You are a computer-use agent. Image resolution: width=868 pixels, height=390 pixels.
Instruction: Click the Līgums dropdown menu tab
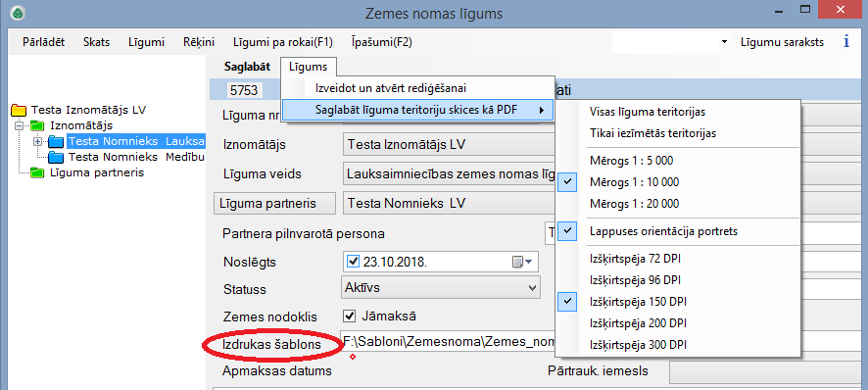click(x=309, y=67)
